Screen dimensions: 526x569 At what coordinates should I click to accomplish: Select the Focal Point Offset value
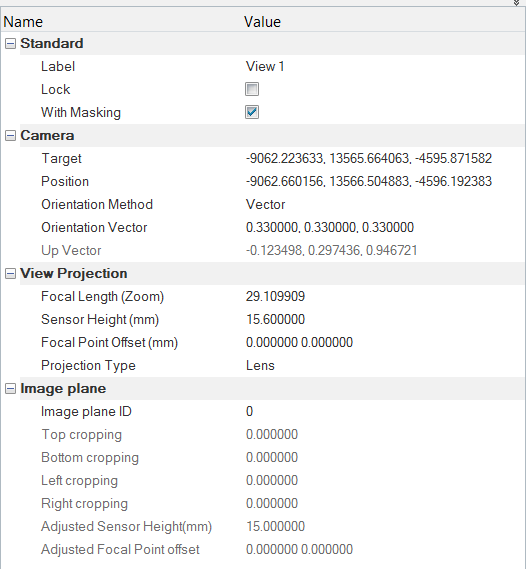[x=384, y=343]
